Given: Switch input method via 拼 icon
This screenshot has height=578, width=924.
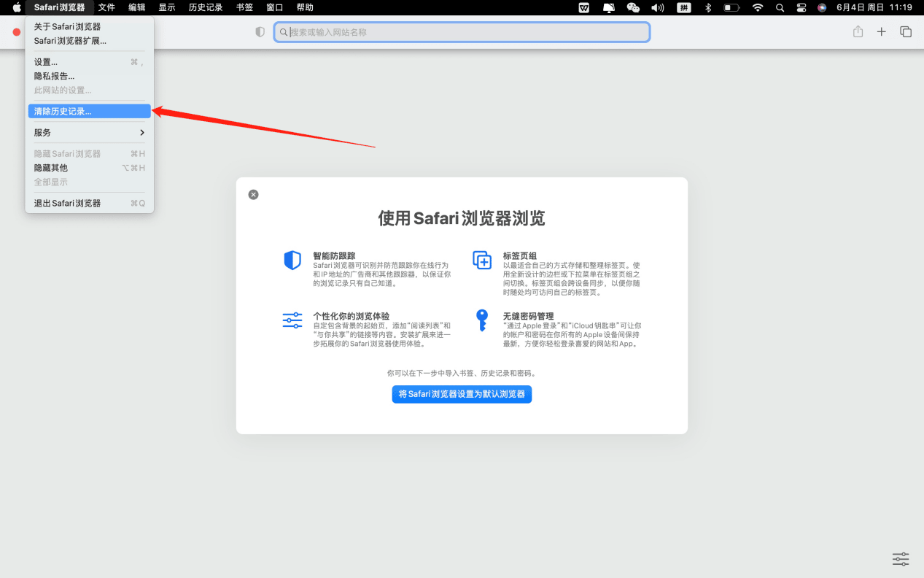Looking at the screenshot, I should [x=683, y=7].
